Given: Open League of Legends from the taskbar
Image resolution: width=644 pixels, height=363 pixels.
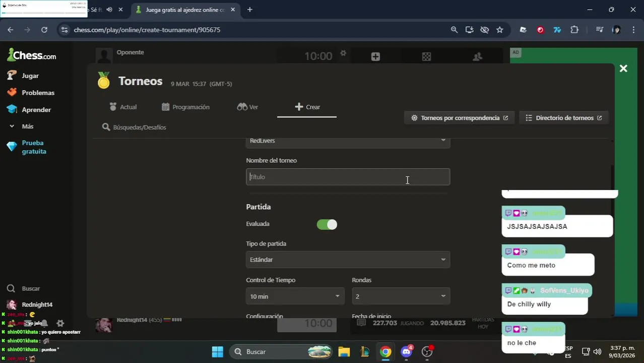Looking at the screenshot, I should pyautogui.click(x=365, y=351).
